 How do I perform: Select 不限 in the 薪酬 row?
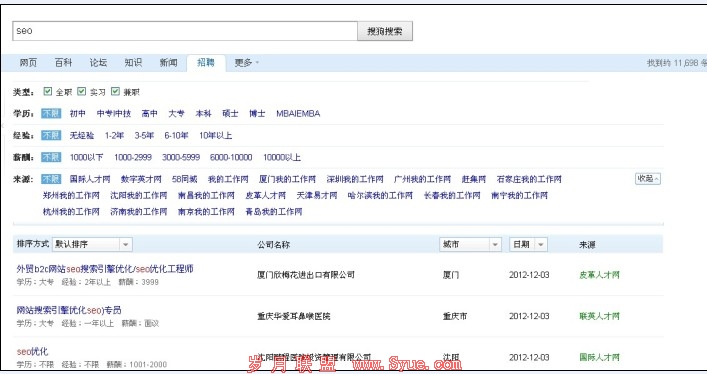[51, 157]
